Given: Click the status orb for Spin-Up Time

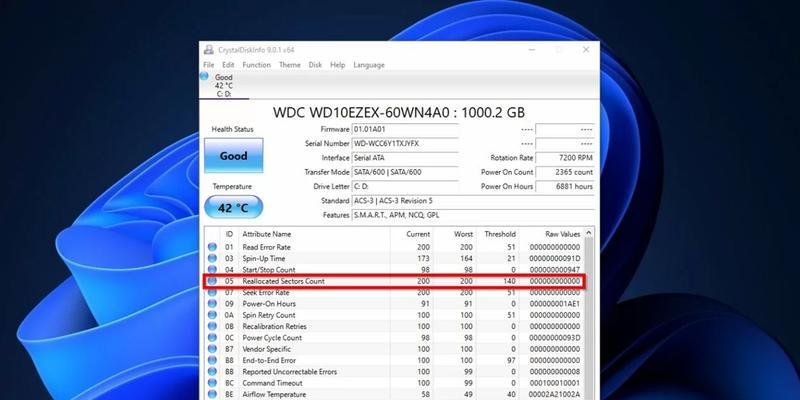Looking at the screenshot, I should [x=212, y=259].
